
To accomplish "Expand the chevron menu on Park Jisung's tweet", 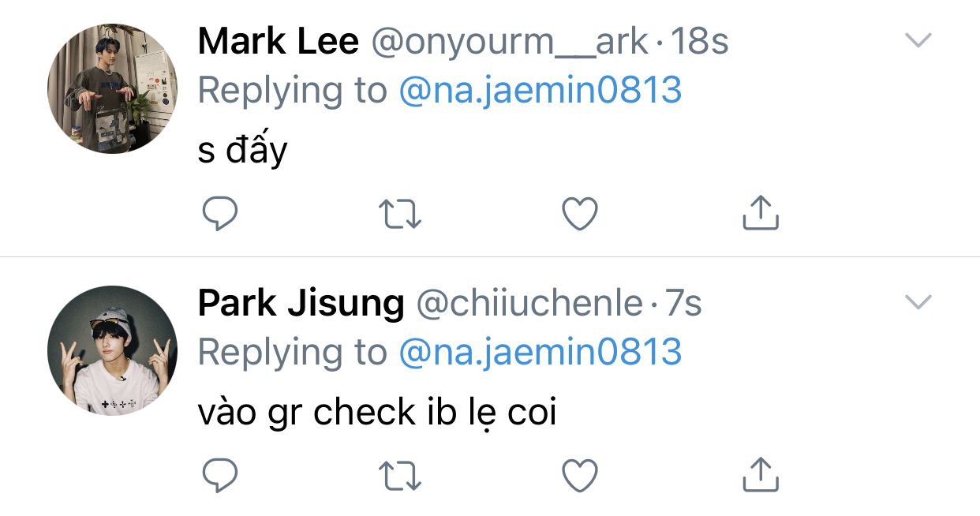I will [918, 301].
